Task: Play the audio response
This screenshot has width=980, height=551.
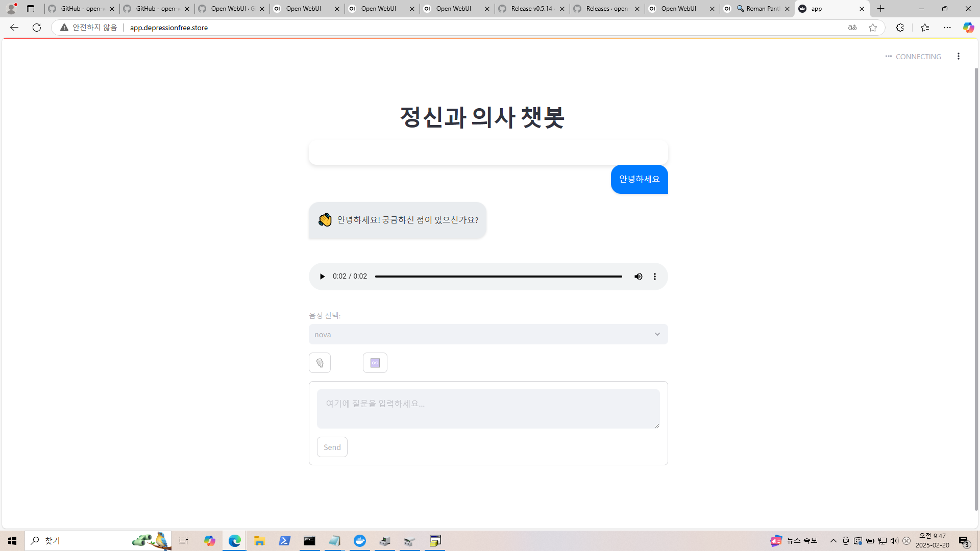Action: pyautogui.click(x=322, y=277)
